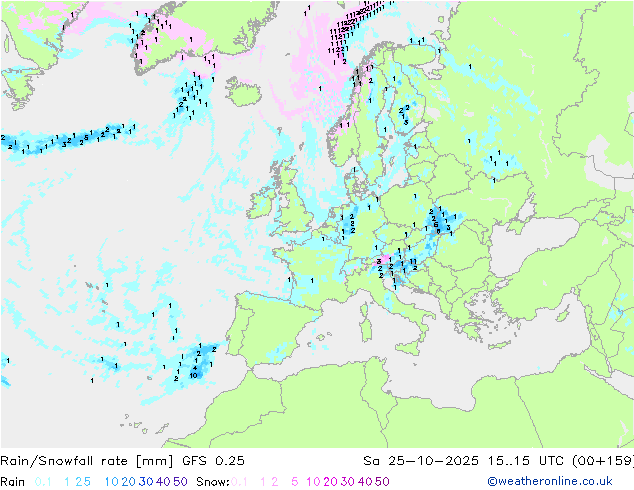Select the Snow 20 legend value

[x=330, y=482]
